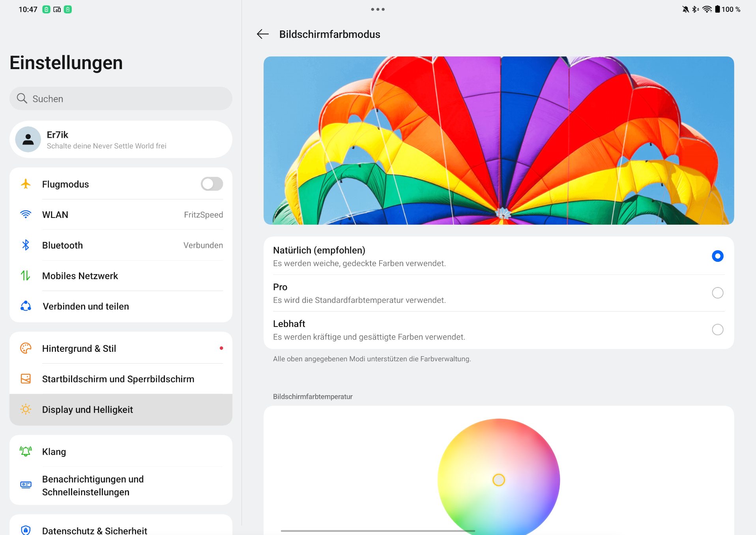
Task: Toggle the Flugmodus switch
Action: pyautogui.click(x=212, y=184)
